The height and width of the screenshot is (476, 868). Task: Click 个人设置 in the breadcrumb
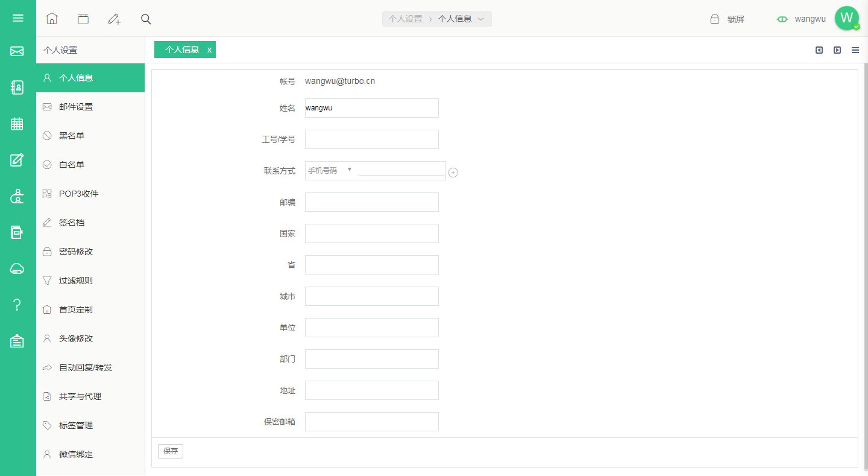point(406,19)
